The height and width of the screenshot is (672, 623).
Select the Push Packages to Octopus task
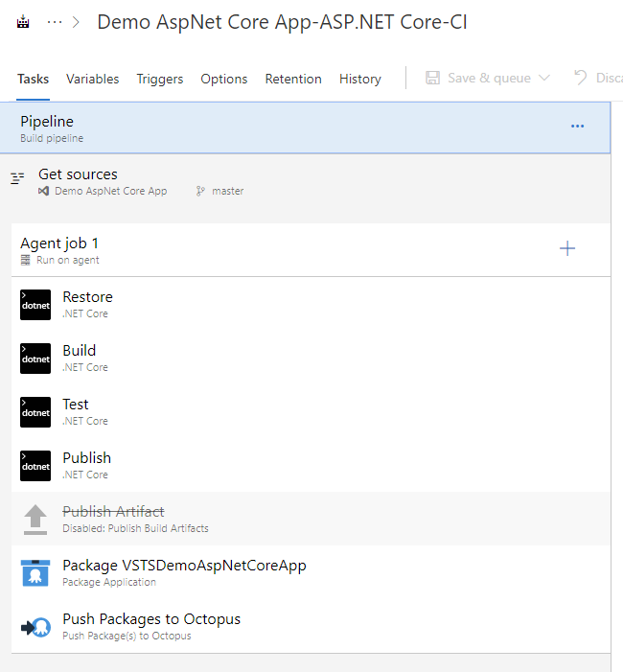tap(311, 627)
